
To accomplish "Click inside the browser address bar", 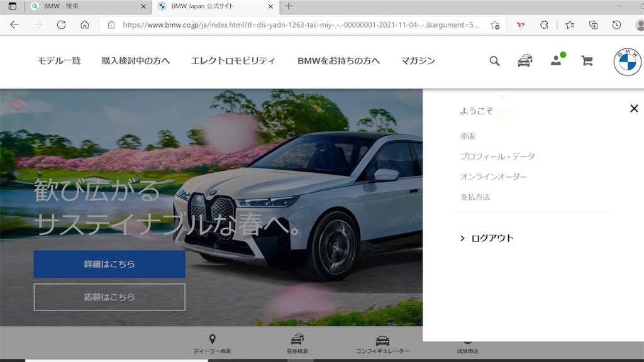I will click(x=283, y=25).
